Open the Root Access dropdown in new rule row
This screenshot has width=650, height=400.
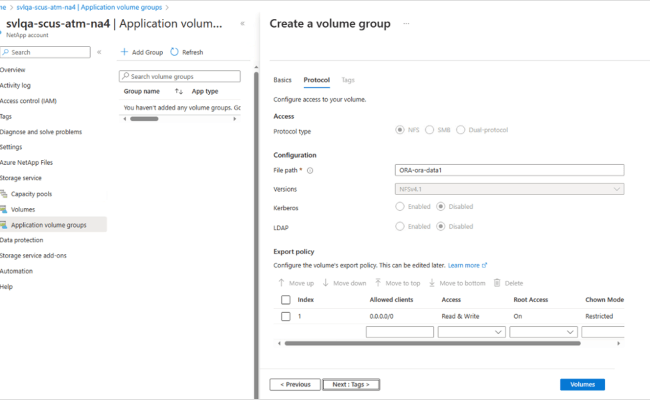[543, 332]
